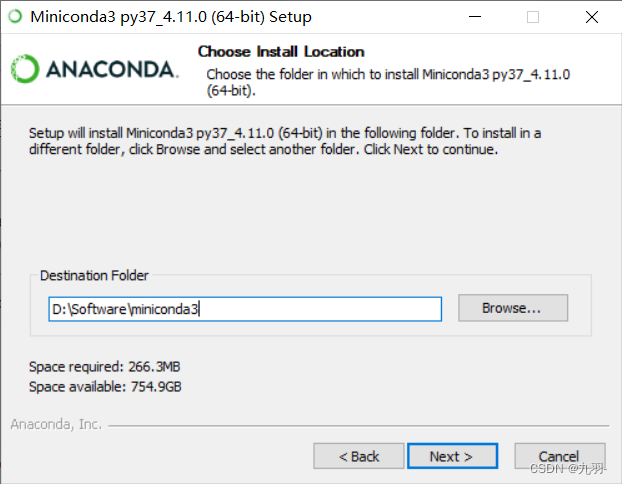
Task: Click the greyed-out maximize window button
Action: 532,17
